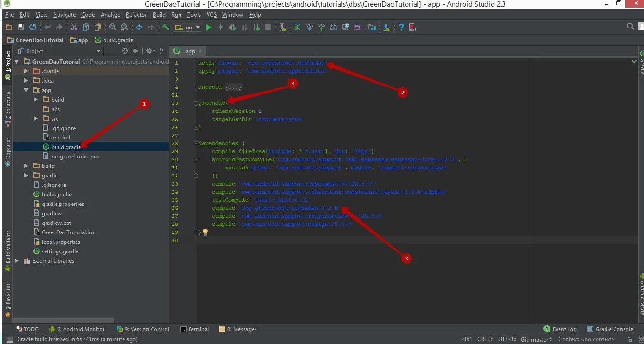Open the Terminal tool window
Image resolution: width=644 pixels, height=344 pixels.
[195, 329]
